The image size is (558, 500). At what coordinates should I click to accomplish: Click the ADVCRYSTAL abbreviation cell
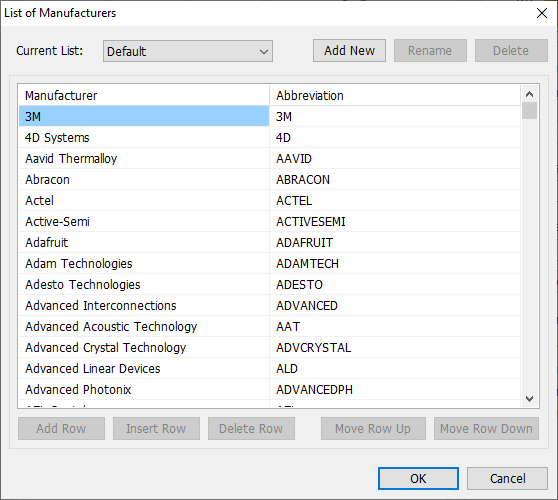pyautogui.click(x=395, y=347)
